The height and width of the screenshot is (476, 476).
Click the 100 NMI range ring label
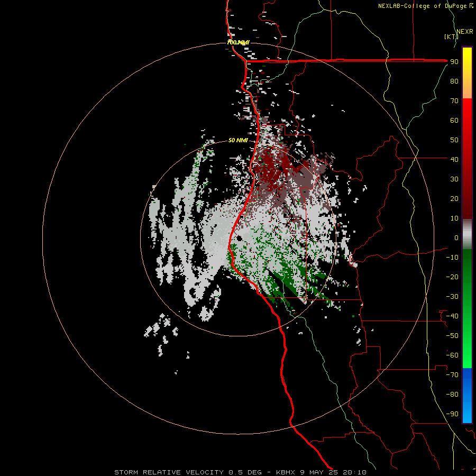[239, 42]
